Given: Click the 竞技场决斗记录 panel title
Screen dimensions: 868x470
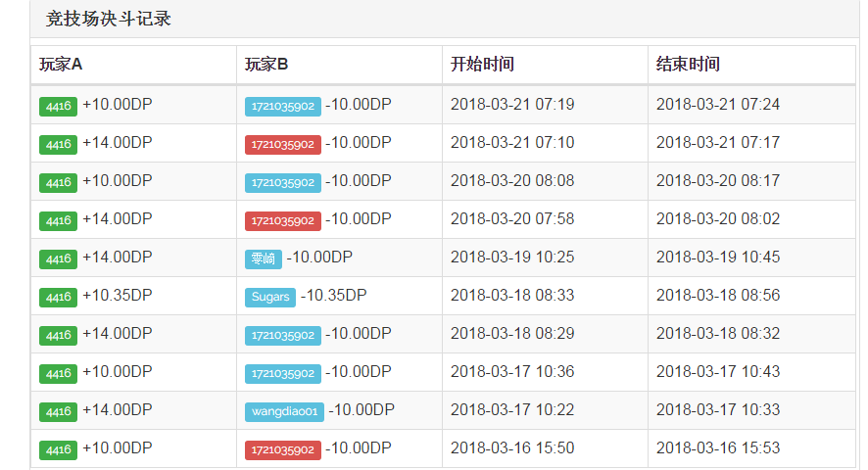Looking at the screenshot, I should click(109, 19).
